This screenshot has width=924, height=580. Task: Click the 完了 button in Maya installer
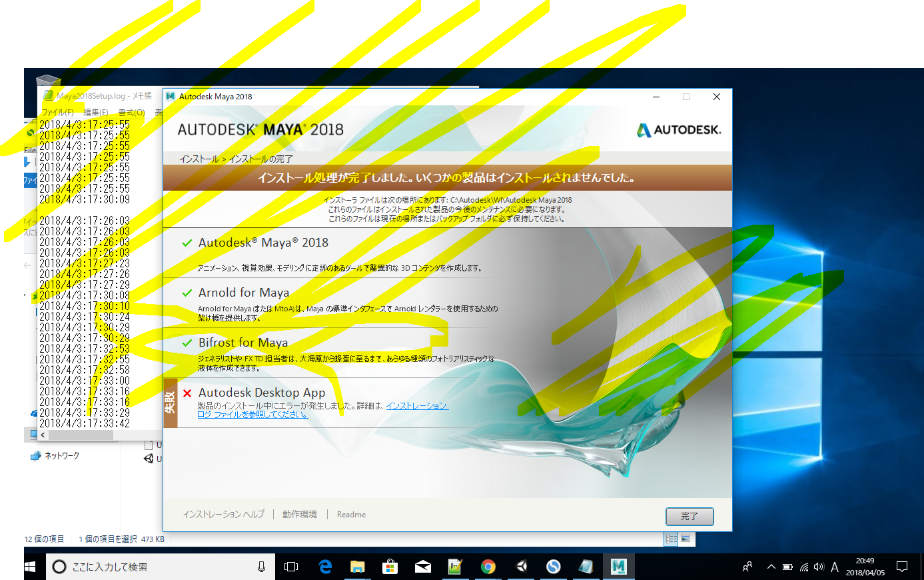(690, 516)
